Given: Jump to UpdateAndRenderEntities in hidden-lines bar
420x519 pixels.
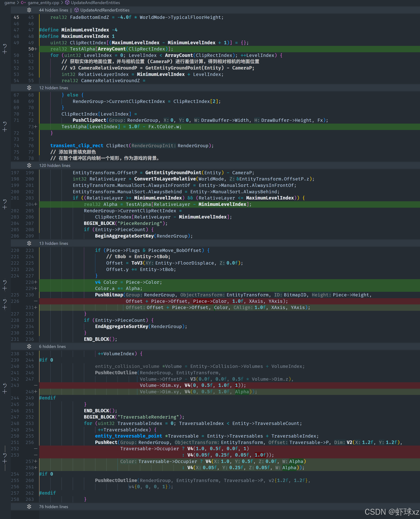Looking at the screenshot, I should point(105,10).
